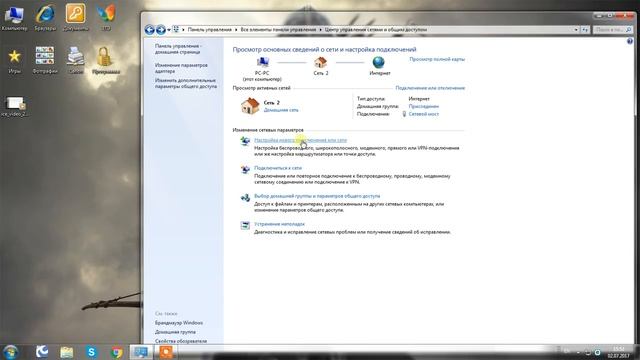Select the Internet Explorer desktop icon
This screenshot has width=640, height=360.
45,18
